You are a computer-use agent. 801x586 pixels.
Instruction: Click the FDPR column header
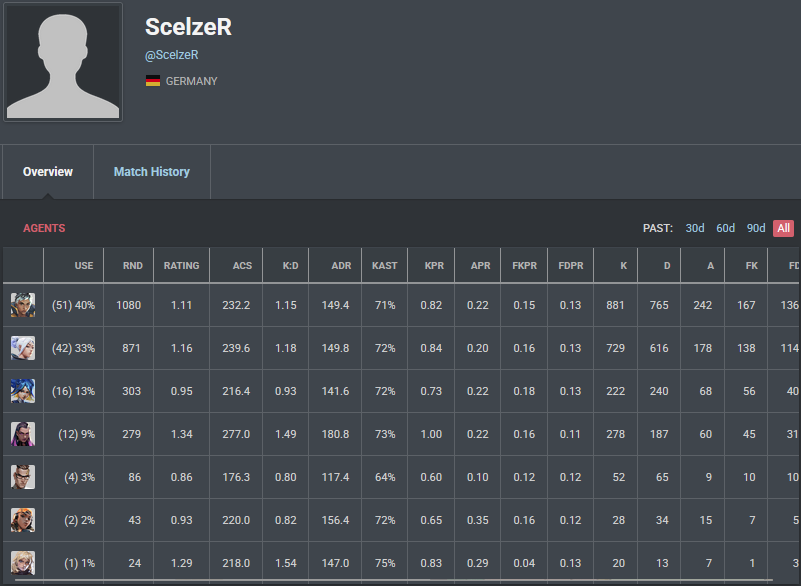(x=571, y=266)
